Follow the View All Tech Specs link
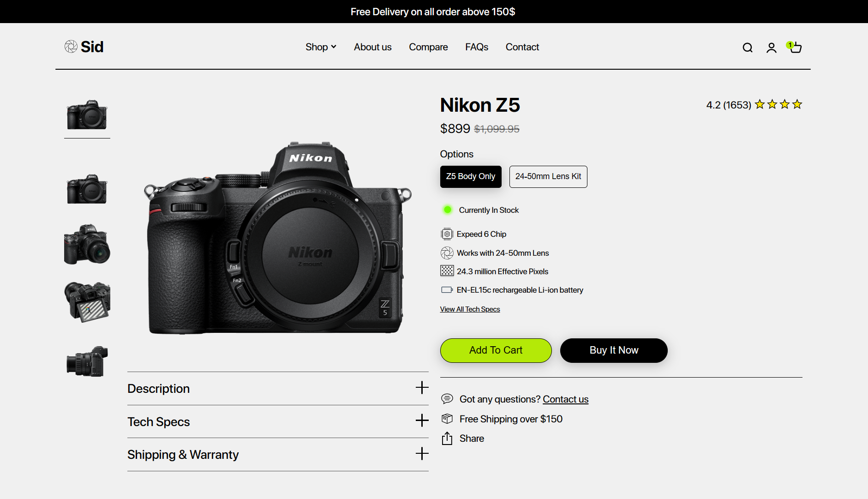 [470, 309]
